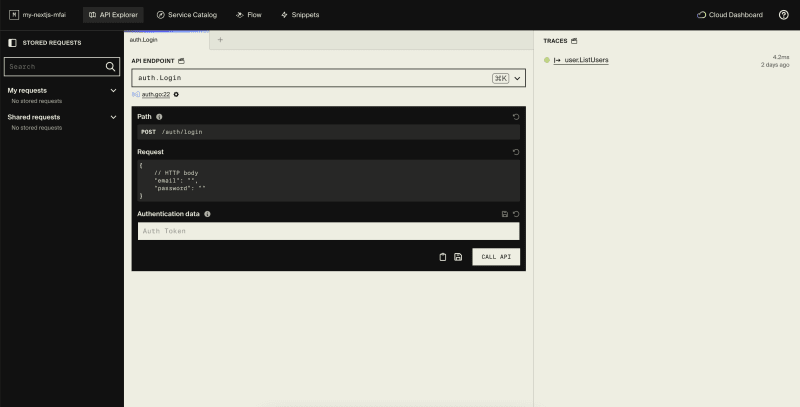Copy request using the clipboard icon
The width and height of the screenshot is (800, 407).
pos(442,257)
